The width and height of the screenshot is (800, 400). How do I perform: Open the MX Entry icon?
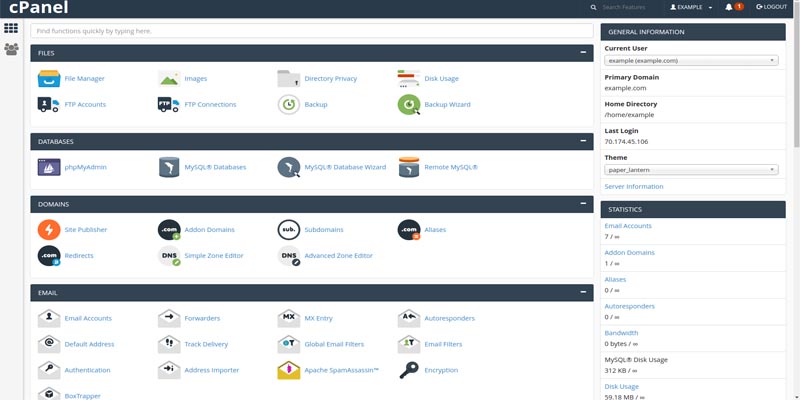289,318
